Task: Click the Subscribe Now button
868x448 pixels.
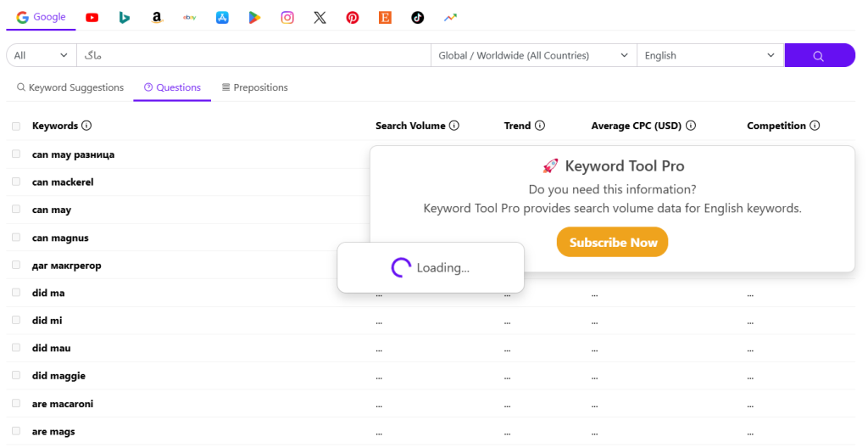Action: click(x=612, y=243)
